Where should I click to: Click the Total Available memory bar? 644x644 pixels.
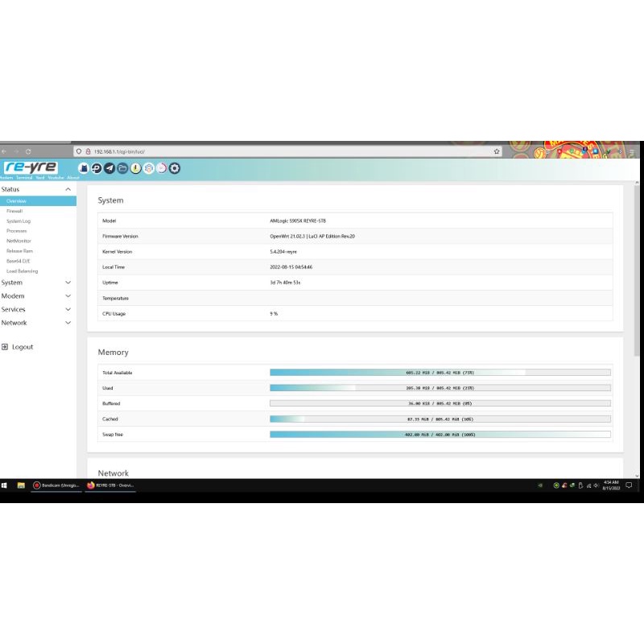tap(440, 373)
